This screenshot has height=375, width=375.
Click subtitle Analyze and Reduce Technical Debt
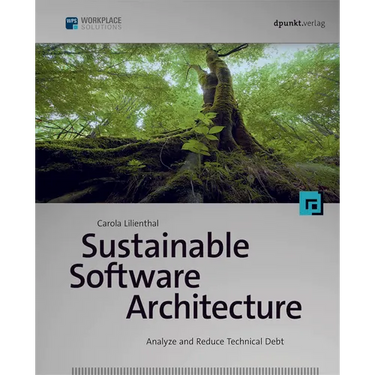tap(215, 342)
